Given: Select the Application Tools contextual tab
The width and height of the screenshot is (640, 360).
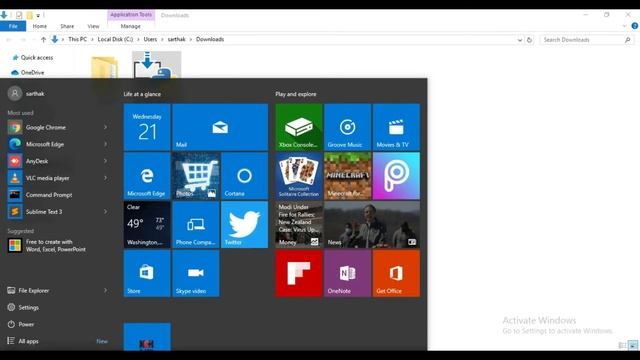Looking at the screenshot, I should tap(131, 15).
